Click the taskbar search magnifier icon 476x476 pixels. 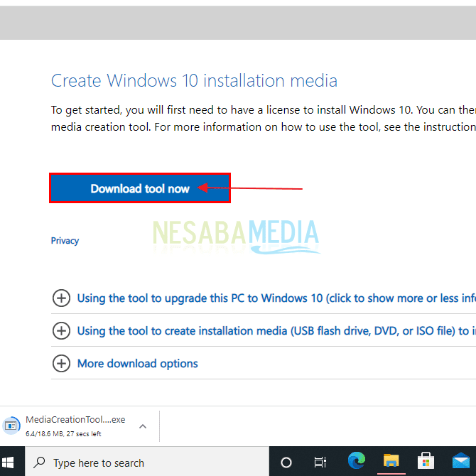tap(40, 463)
